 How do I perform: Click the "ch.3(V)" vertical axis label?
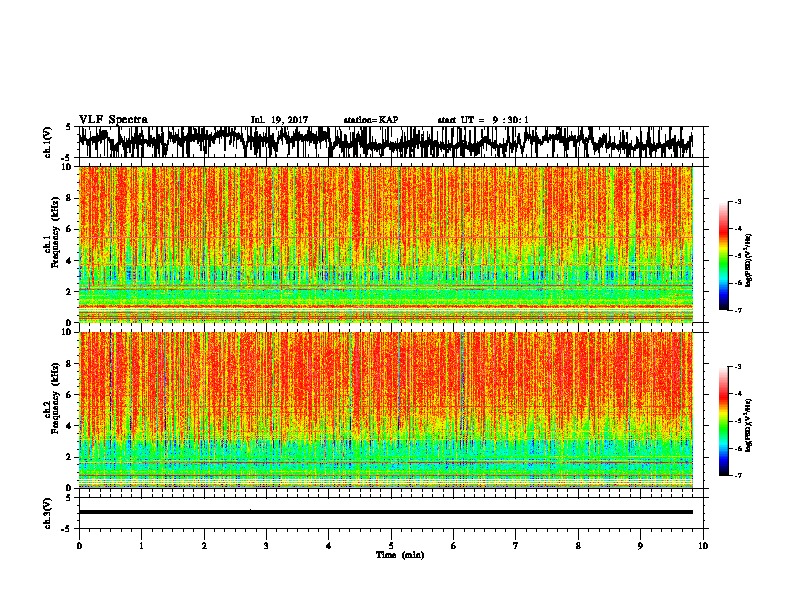point(48,513)
